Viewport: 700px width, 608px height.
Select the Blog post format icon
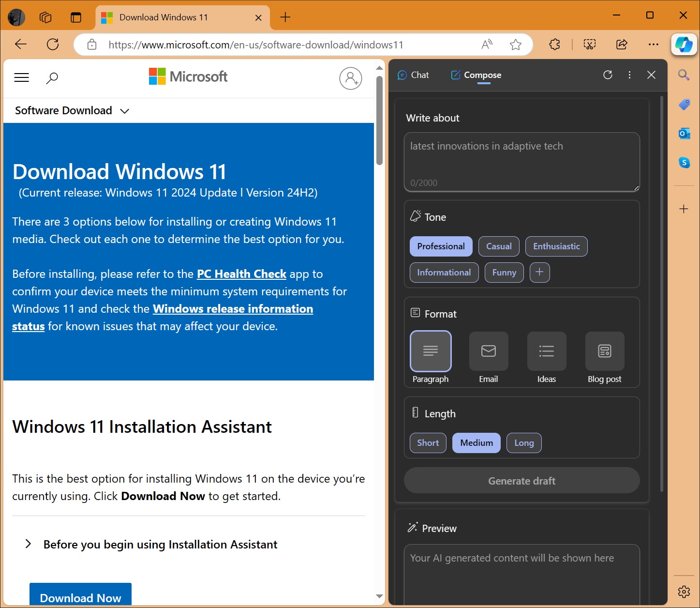tap(604, 351)
